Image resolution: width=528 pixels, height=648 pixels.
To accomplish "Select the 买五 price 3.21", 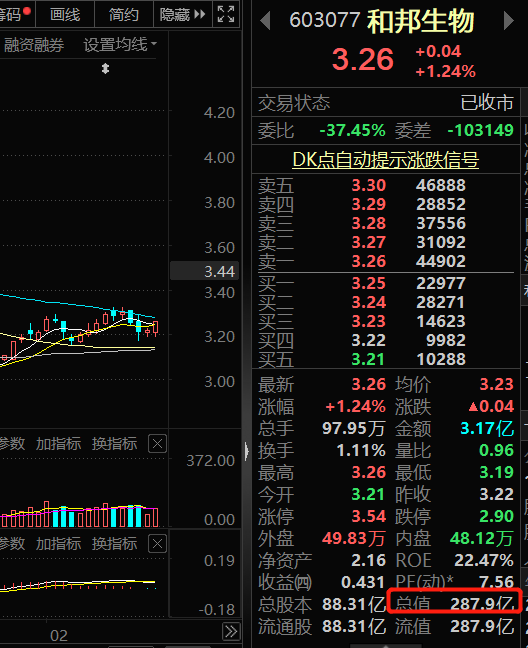I will [x=368, y=360].
